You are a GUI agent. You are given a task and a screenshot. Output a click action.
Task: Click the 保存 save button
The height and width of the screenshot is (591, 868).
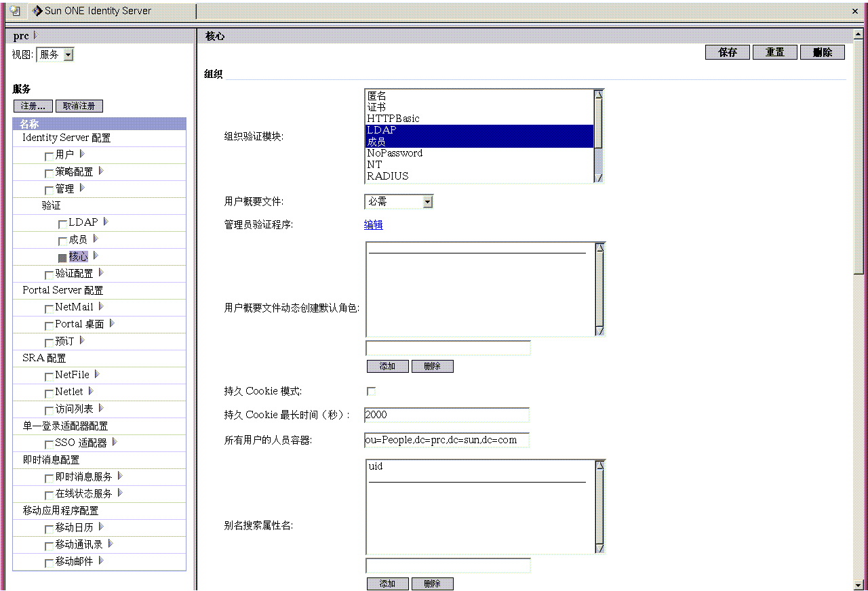[x=728, y=52]
